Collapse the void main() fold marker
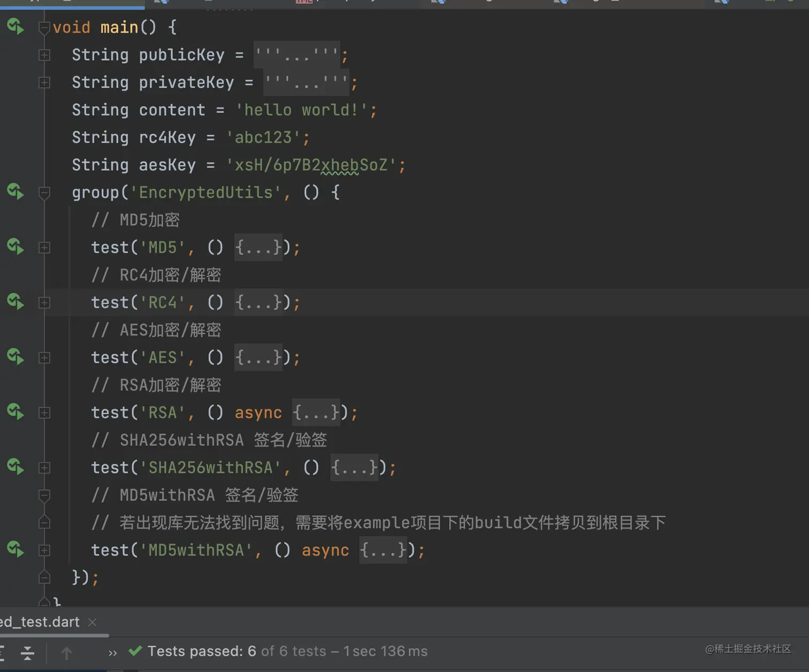809x672 pixels. pyautogui.click(x=44, y=27)
